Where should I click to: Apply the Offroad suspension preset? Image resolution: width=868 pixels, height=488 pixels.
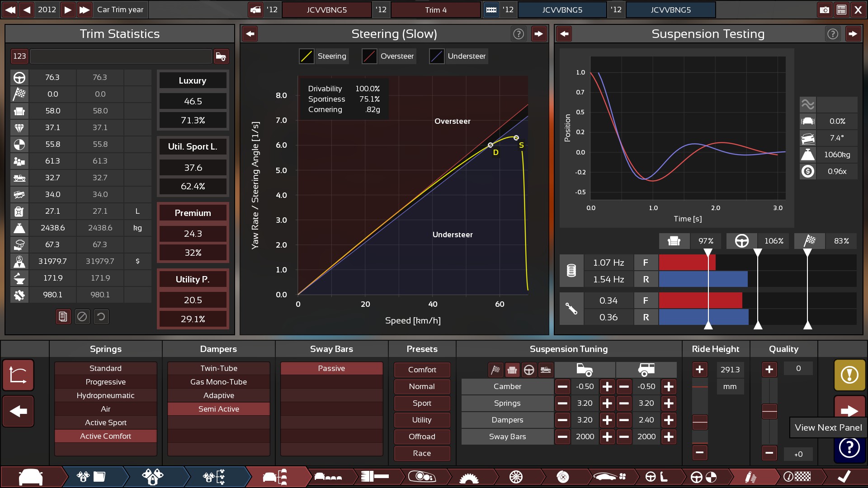(422, 436)
